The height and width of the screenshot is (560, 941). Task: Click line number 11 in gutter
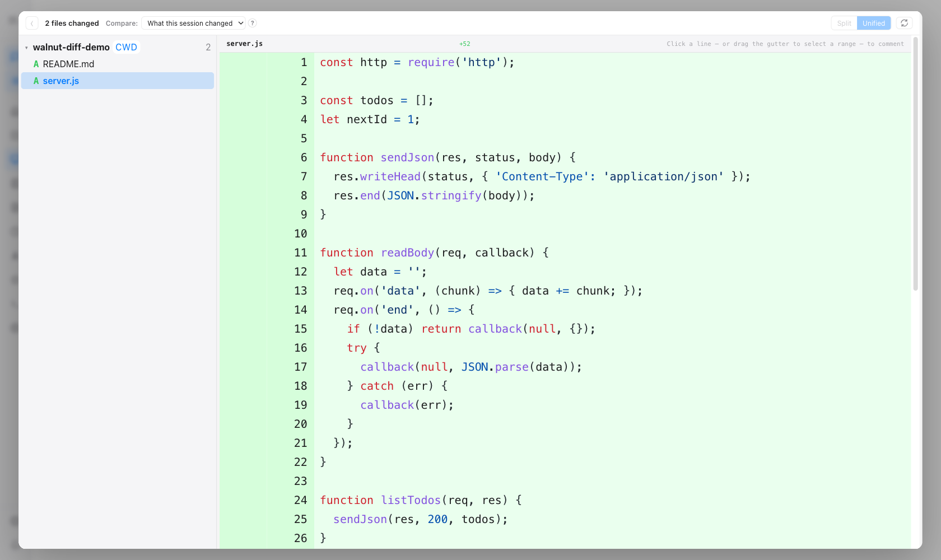(301, 253)
